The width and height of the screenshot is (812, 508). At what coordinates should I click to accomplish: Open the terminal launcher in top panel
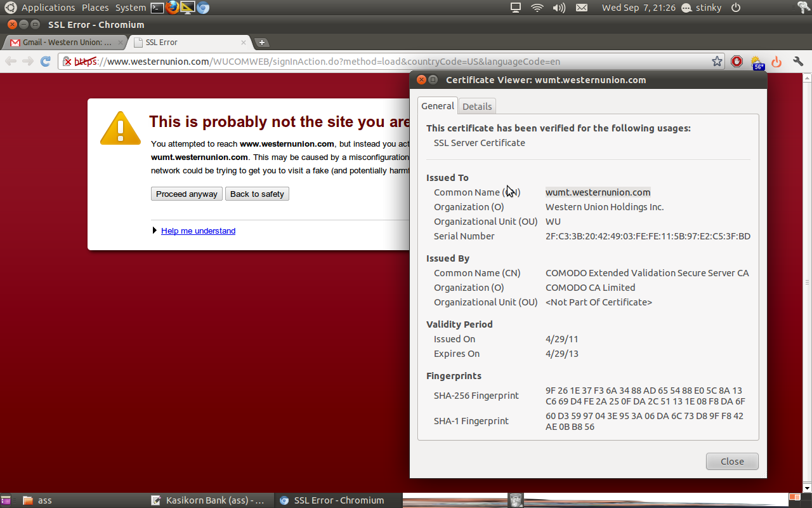pos(157,8)
